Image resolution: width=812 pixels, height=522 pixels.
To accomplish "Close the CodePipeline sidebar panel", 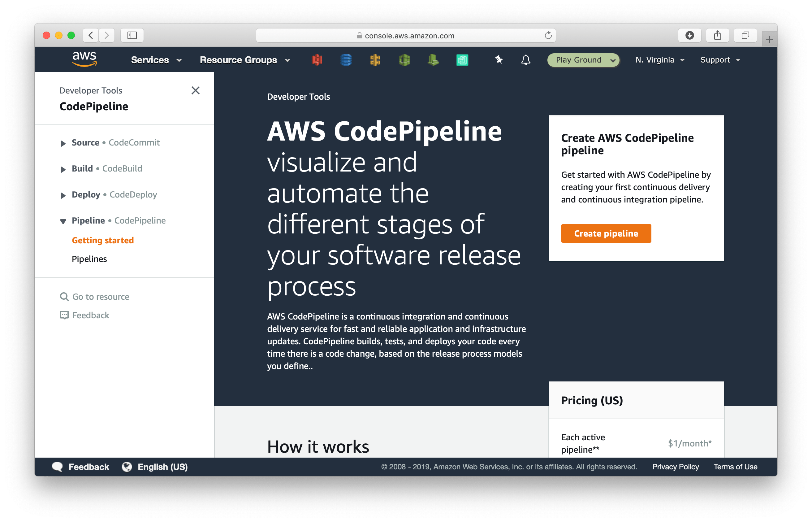I will coord(196,90).
